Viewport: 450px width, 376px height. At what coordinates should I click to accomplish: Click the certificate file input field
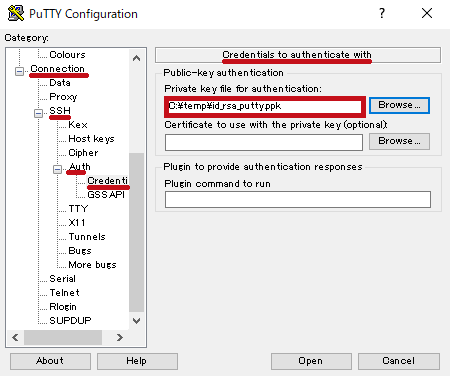point(264,142)
